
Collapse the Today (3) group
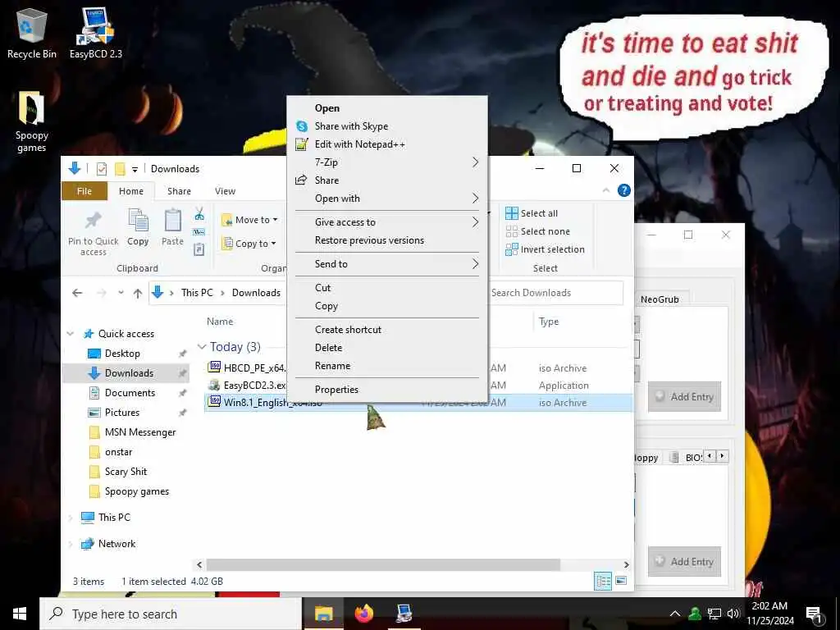click(202, 347)
